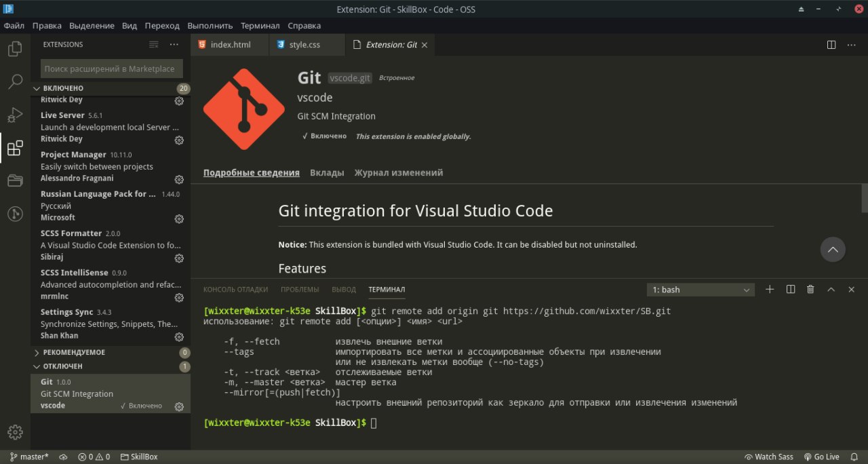This screenshot has width=868, height=464.
Task: Open the Терминал menu
Action: pyautogui.click(x=260, y=26)
